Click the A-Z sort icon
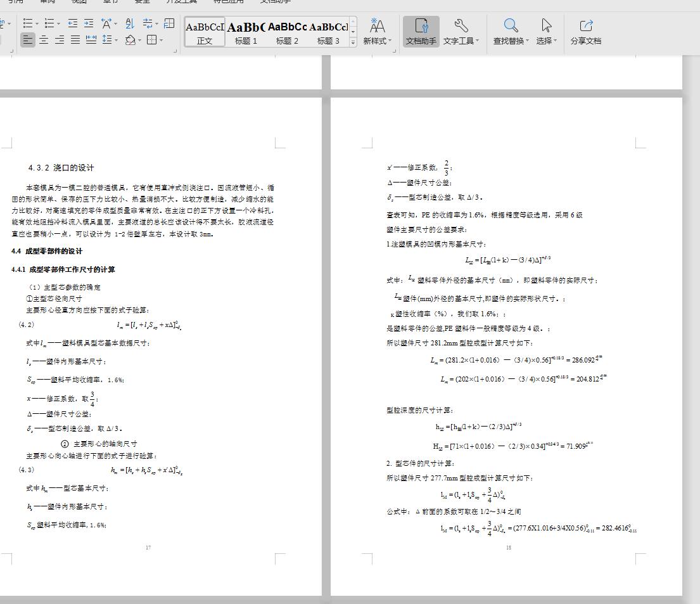The width and height of the screenshot is (700, 604). pos(129,23)
